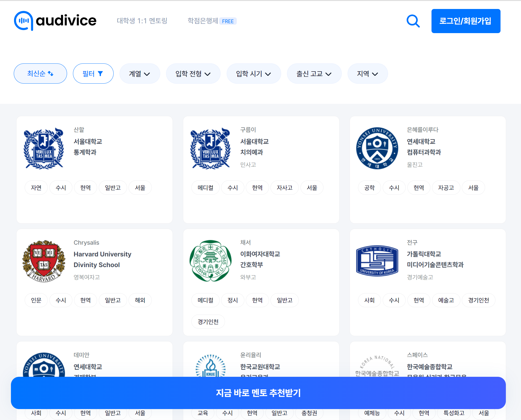Open search with the magnifier icon
This screenshot has height=420, width=521.
click(x=413, y=21)
